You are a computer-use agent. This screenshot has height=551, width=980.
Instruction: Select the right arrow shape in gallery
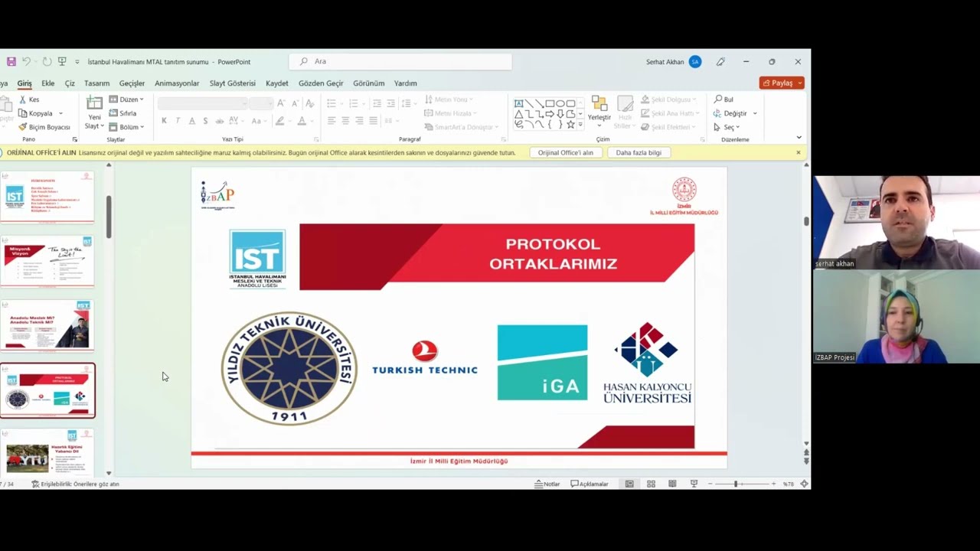coord(550,114)
